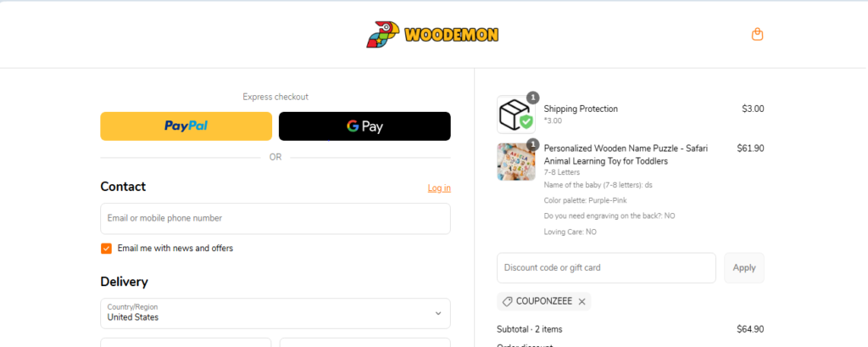Click the Woodemon parrot logo

(382, 35)
